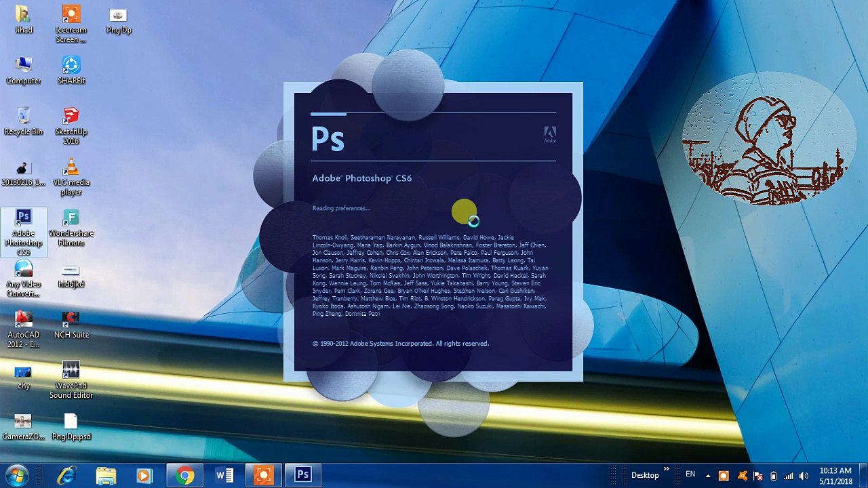
Task: Select the Png Dp.psd file
Action: coord(71,426)
